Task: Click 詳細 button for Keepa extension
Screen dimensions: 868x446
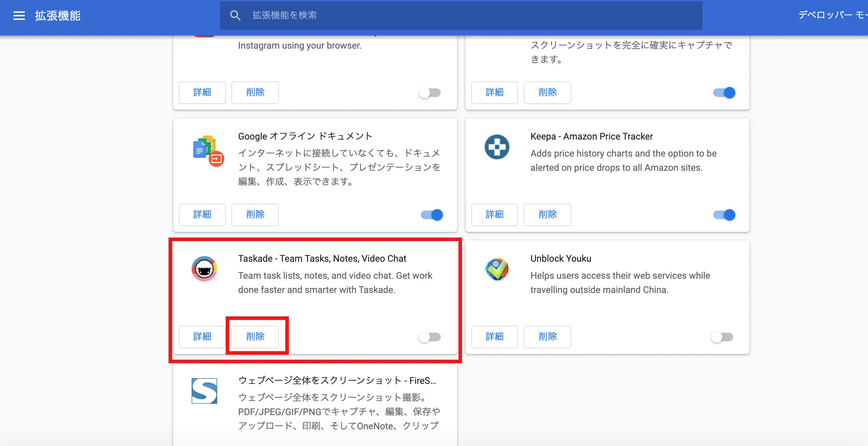Action: 495,214
